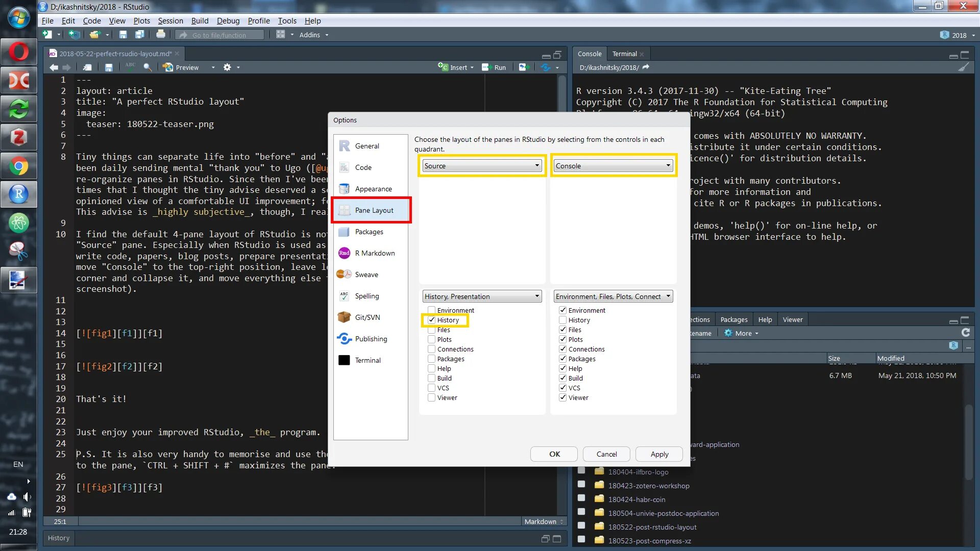The height and width of the screenshot is (551, 980).
Task: Click the editor back navigation arrow
Action: pos(54,67)
